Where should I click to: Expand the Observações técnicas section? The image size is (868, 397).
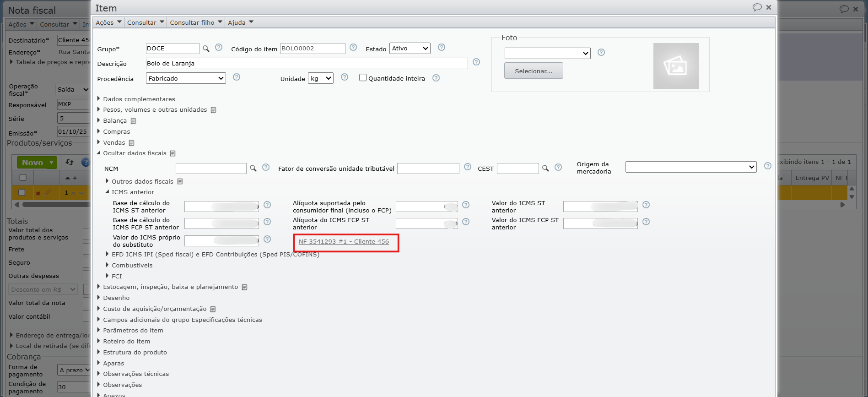point(133,374)
